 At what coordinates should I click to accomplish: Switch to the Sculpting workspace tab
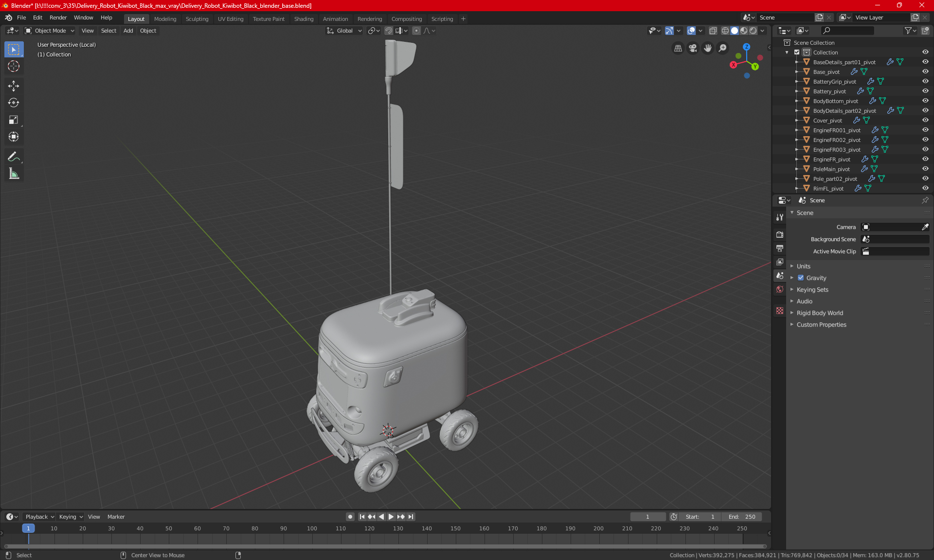click(197, 19)
